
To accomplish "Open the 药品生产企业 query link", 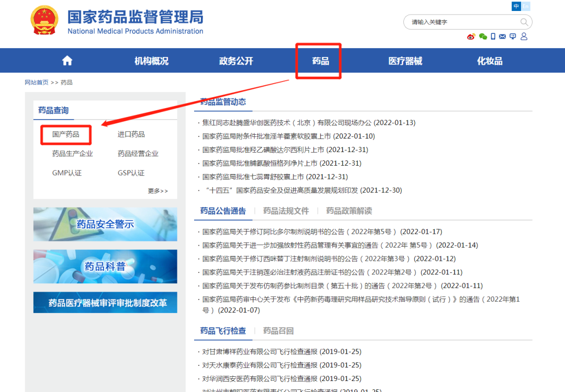I will 72,154.
